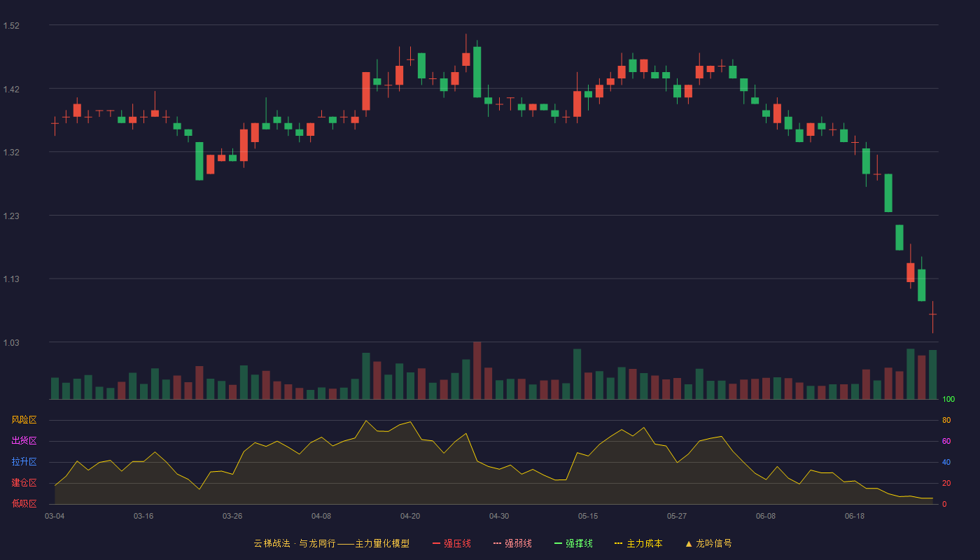Click the 04-08 date label

point(321,516)
